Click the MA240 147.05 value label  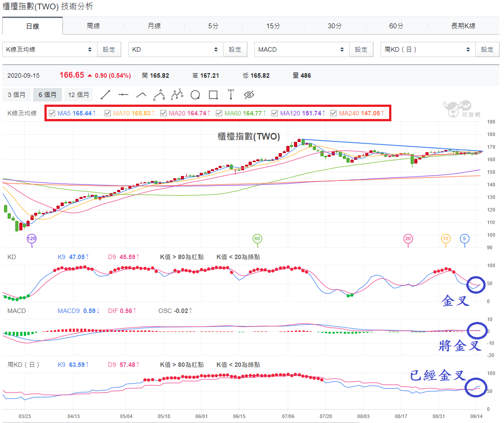pos(362,113)
